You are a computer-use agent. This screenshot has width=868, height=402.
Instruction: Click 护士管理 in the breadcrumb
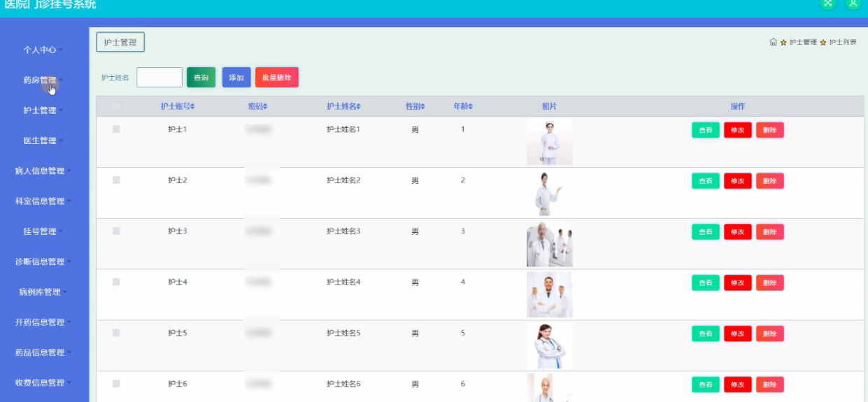pyautogui.click(x=803, y=43)
